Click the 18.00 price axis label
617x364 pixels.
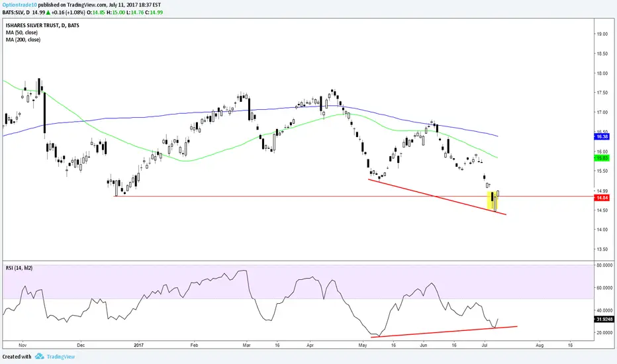(602, 73)
